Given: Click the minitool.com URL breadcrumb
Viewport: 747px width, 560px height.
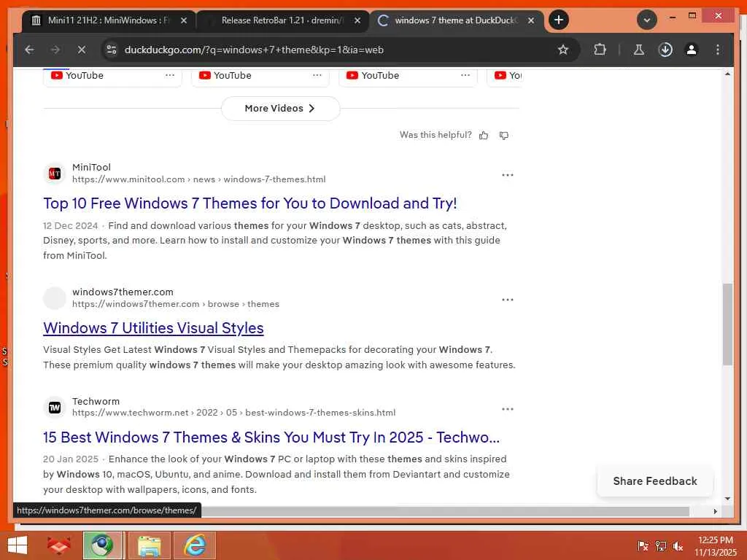Looking at the screenshot, I should point(198,179).
